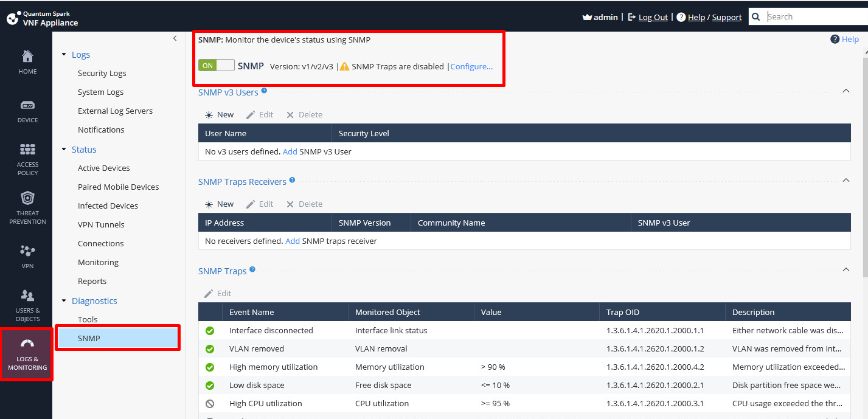Open the Users & Objects icon
This screenshot has height=419, width=868.
click(27, 296)
